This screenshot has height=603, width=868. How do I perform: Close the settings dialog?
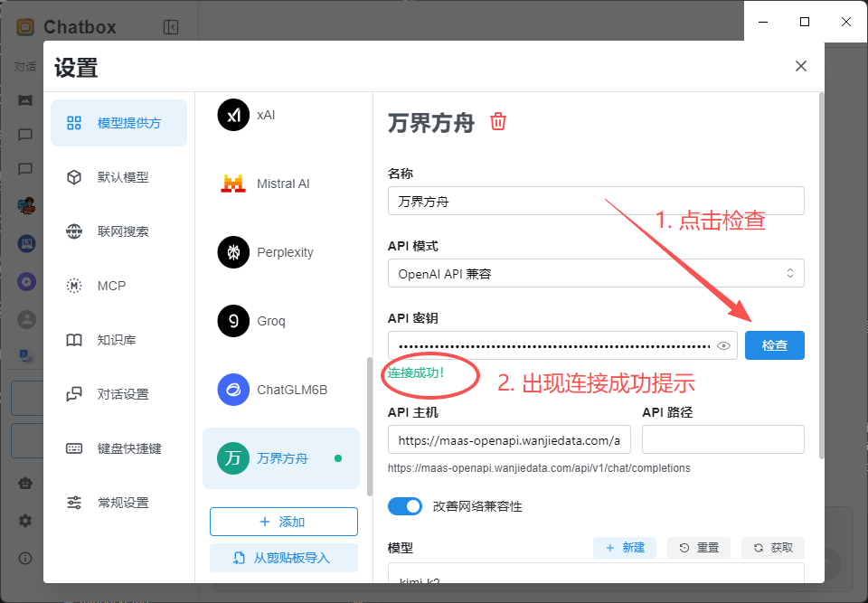(800, 66)
